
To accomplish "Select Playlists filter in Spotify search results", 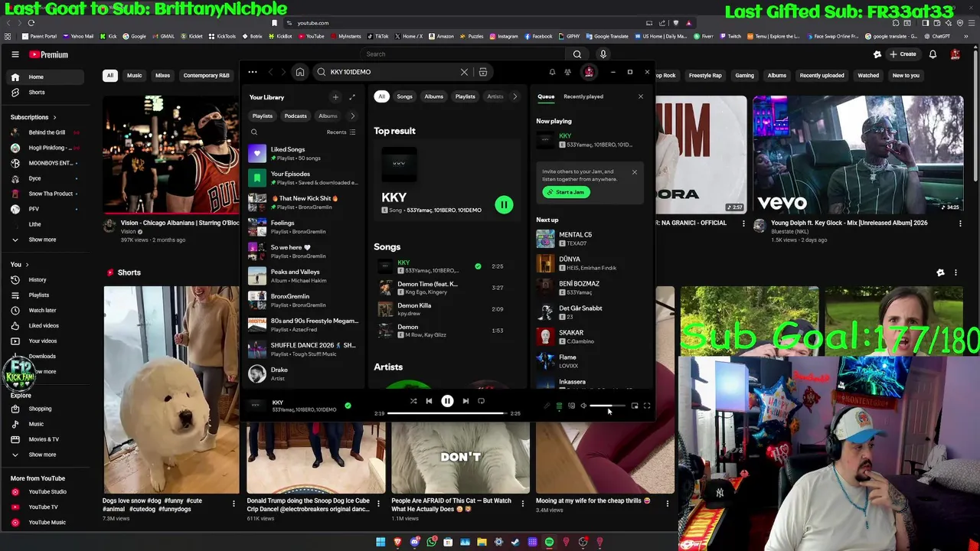I will point(465,96).
